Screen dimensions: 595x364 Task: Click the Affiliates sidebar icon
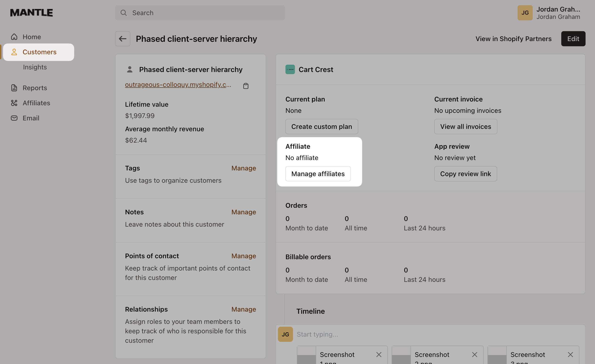coord(14,103)
